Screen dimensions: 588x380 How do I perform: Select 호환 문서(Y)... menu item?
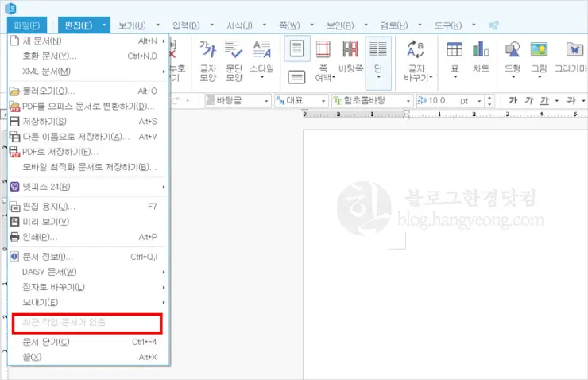[x=88, y=56]
